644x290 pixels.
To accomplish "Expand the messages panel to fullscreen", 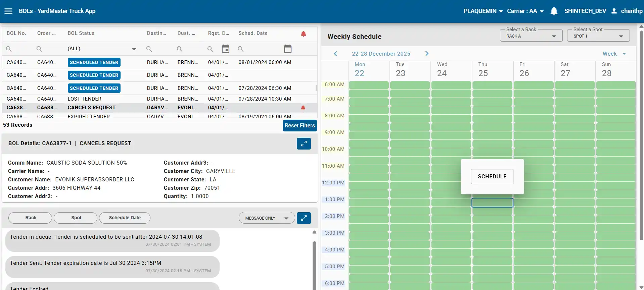I will point(304,218).
